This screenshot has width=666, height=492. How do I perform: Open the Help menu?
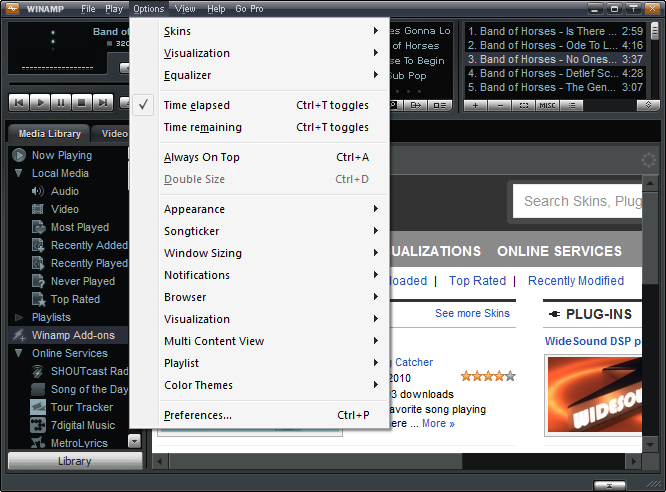pos(216,8)
